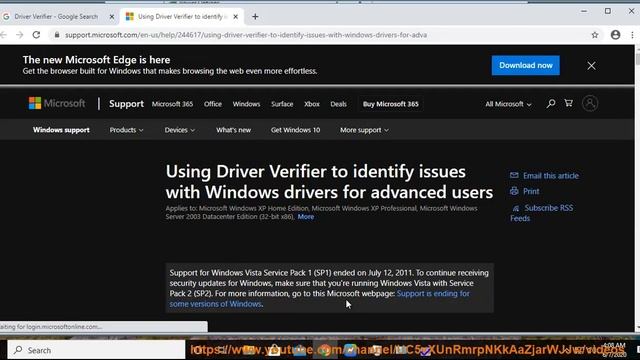View site info via the lock icon
This screenshot has height=360, width=640.
(57, 35)
